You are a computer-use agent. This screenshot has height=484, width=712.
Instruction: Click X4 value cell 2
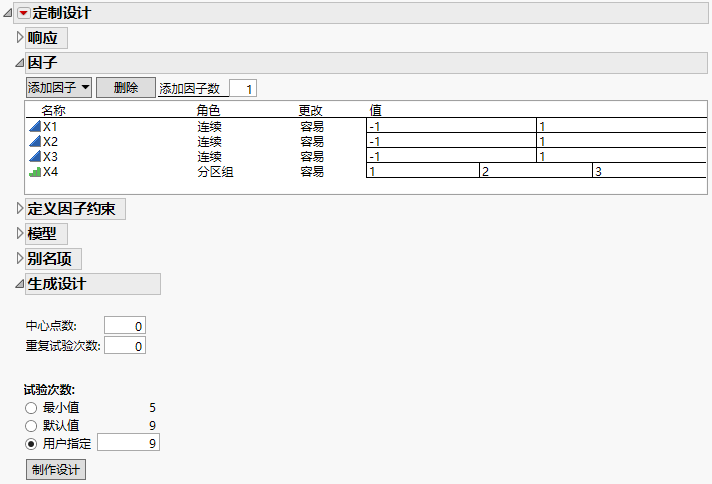(x=536, y=170)
